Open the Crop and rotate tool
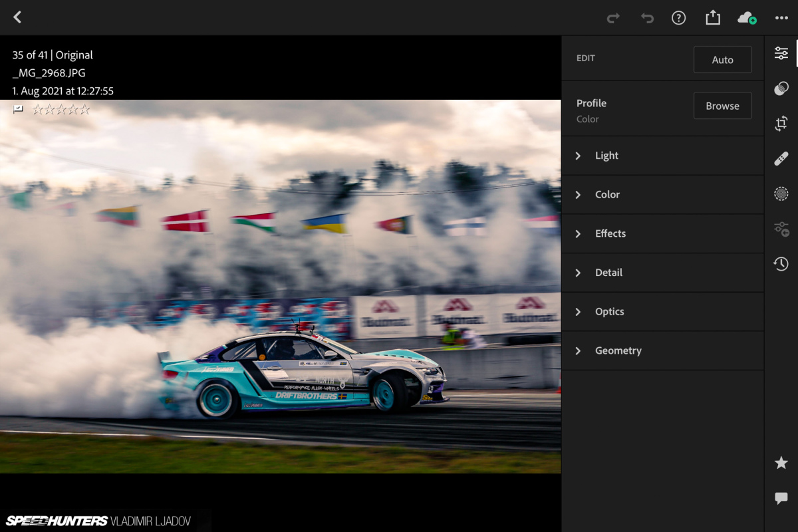The height and width of the screenshot is (532, 798). 781,123
